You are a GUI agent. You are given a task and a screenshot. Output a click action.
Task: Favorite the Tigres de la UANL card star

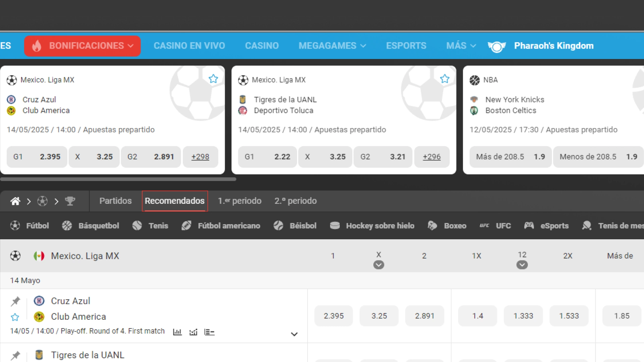[x=445, y=79]
